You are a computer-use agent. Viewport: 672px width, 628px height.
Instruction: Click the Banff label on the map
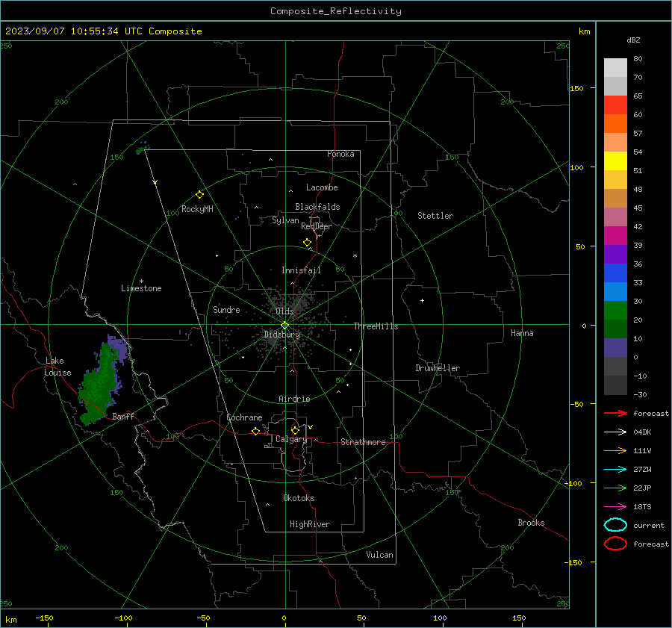coord(123,416)
